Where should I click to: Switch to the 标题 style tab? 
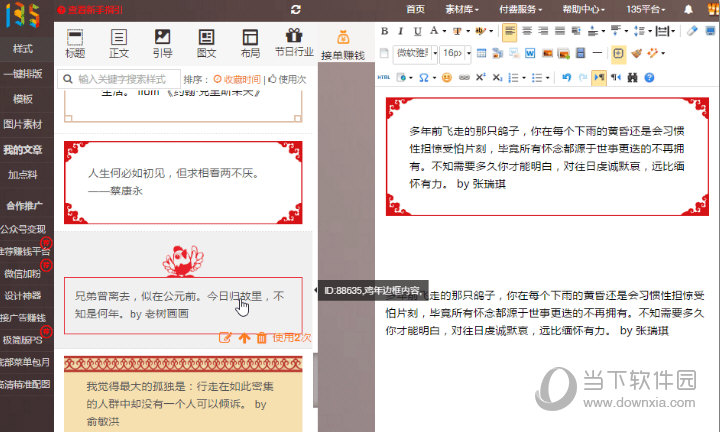tap(75, 44)
